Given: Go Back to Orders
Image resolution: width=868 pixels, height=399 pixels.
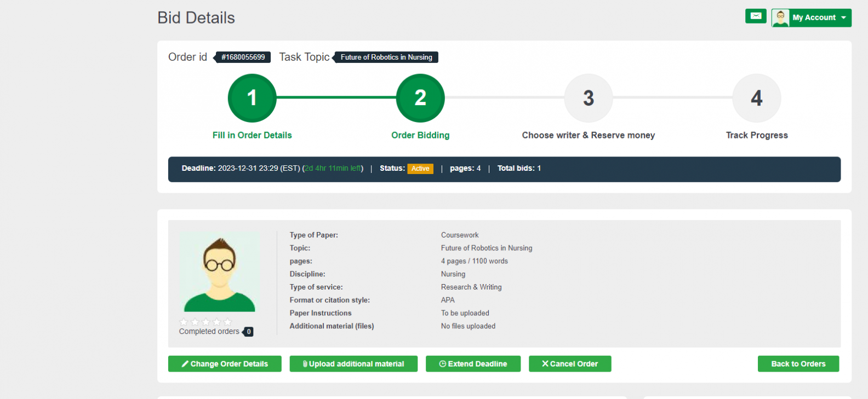Looking at the screenshot, I should [798, 364].
